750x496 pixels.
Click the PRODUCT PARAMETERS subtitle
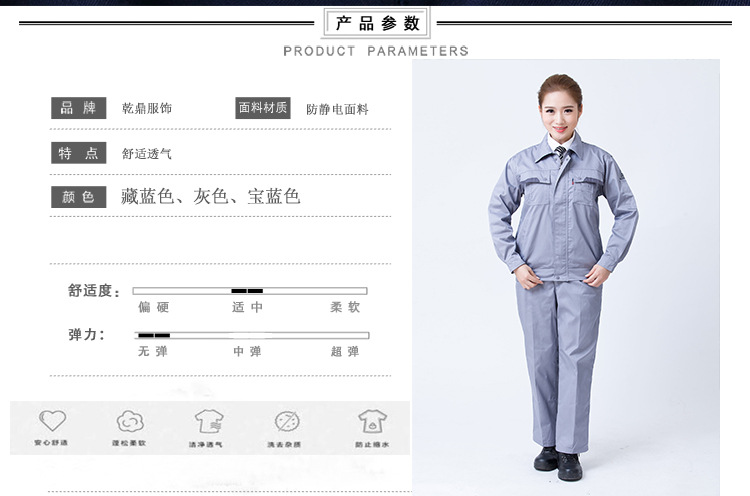376,51
